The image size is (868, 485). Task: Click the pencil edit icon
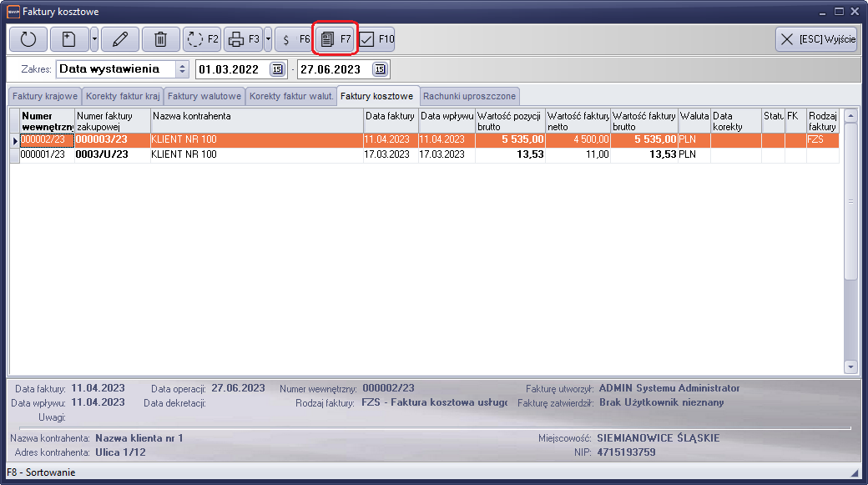pyautogui.click(x=119, y=39)
